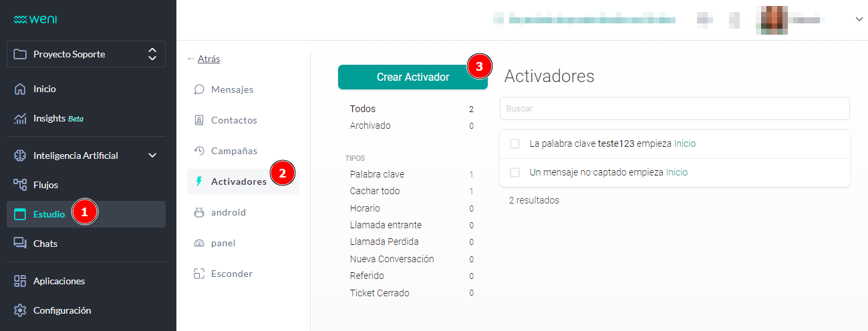This screenshot has height=331, width=868.
Task: Check the 'Un mensaje no captado' checkbox
Action: click(x=515, y=172)
